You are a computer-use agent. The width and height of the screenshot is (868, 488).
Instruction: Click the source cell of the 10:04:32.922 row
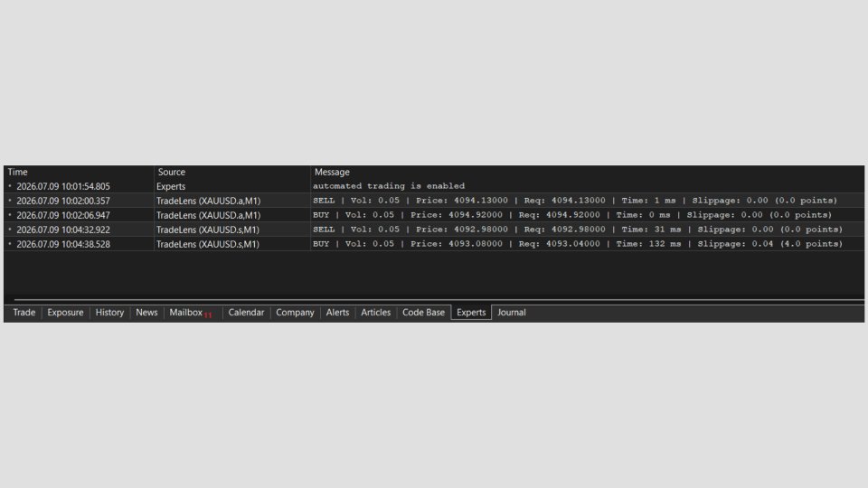208,230
